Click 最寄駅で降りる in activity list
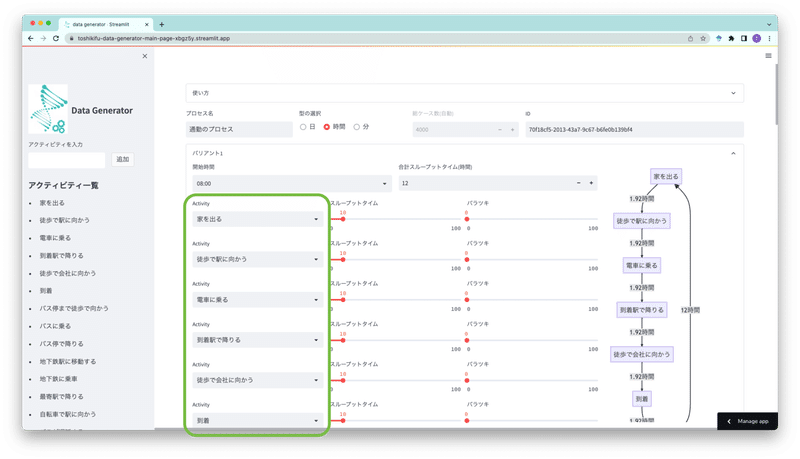 [62, 397]
